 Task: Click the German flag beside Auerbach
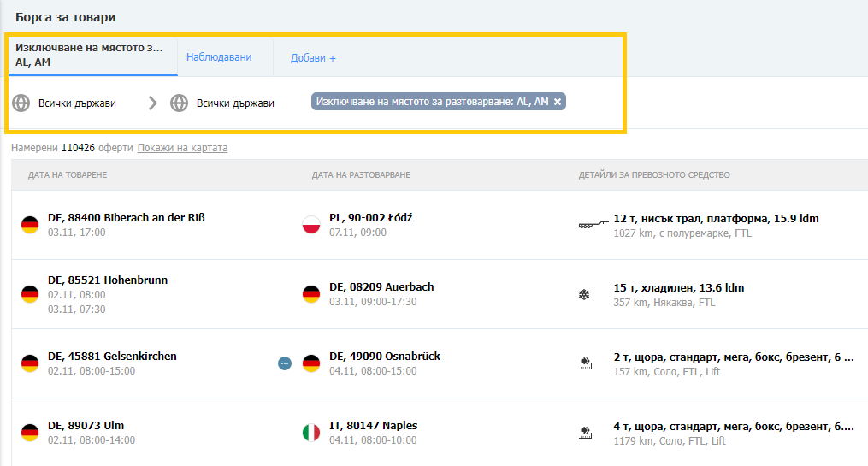coord(311,294)
